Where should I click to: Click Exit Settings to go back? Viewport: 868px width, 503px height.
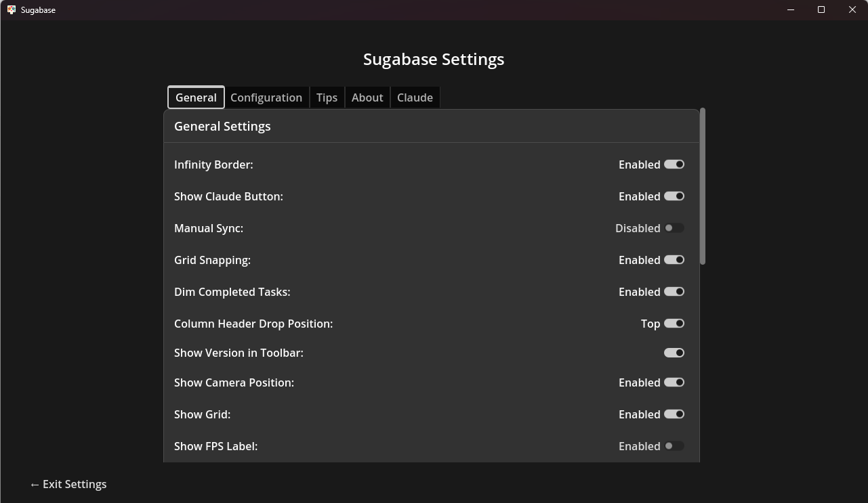pyautogui.click(x=68, y=484)
